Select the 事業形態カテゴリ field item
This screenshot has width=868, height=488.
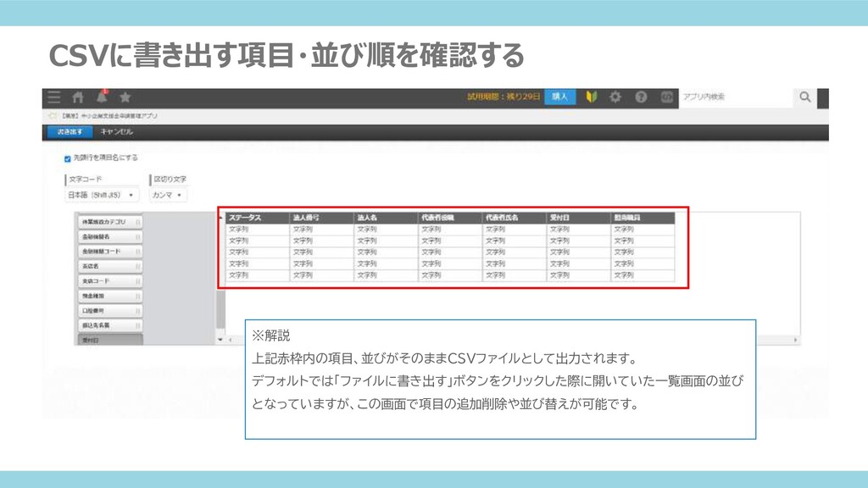[110, 222]
